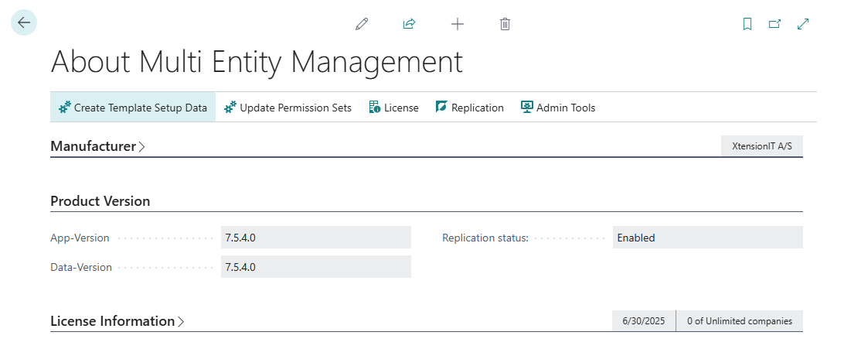Click the App-Version field showing 7.5.4.0
Image resolution: width=868 pixels, height=356 pixels.
click(x=315, y=238)
